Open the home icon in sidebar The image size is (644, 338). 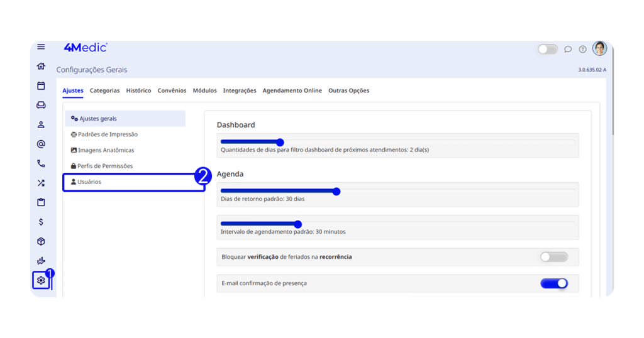[x=41, y=66]
